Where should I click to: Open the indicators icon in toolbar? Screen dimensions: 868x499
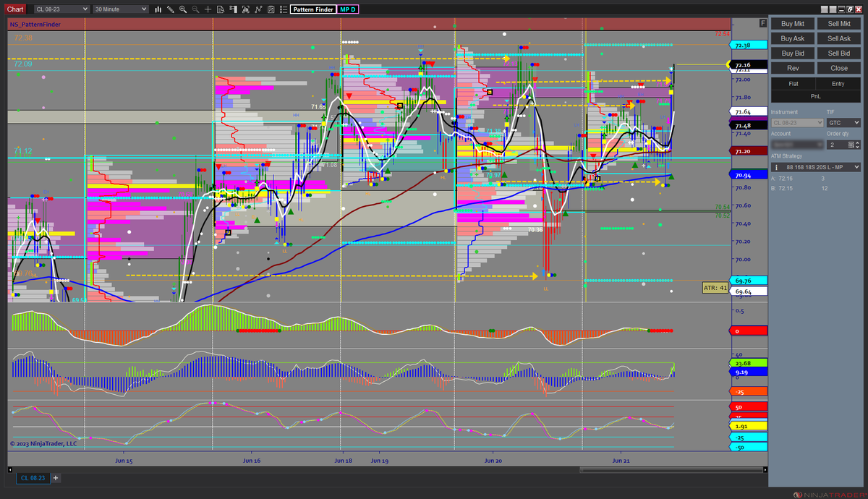tap(271, 9)
